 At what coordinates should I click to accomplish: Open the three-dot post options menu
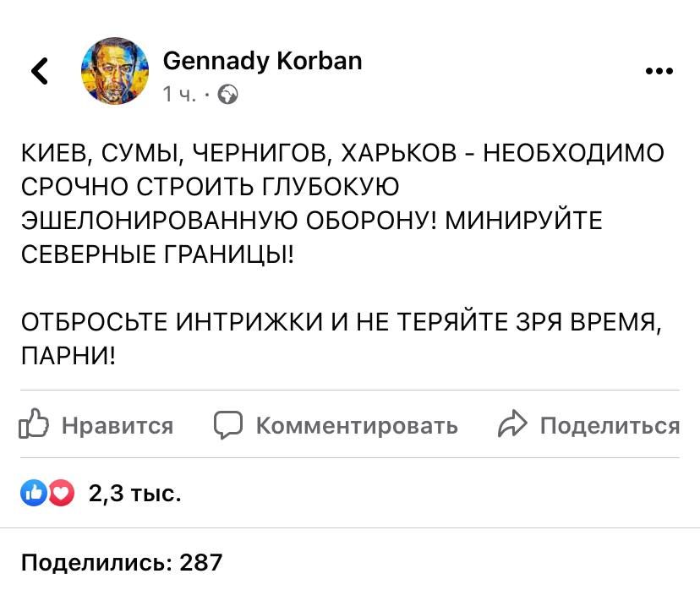[x=659, y=71]
